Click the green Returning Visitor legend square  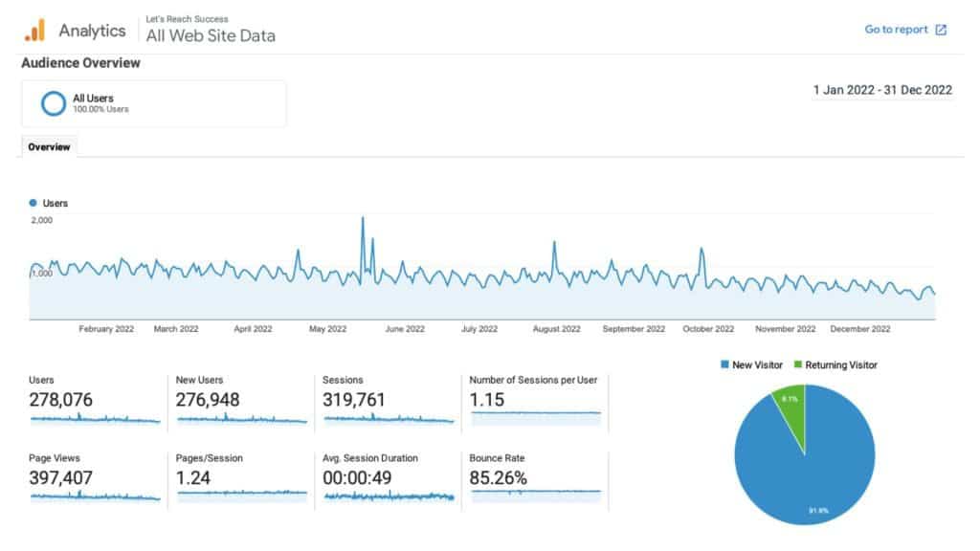[x=797, y=364]
